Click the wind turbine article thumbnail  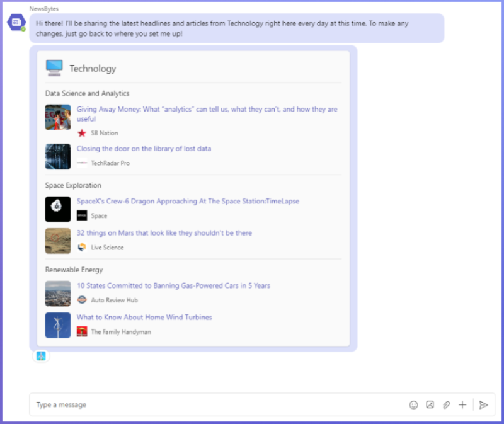pos(58,325)
